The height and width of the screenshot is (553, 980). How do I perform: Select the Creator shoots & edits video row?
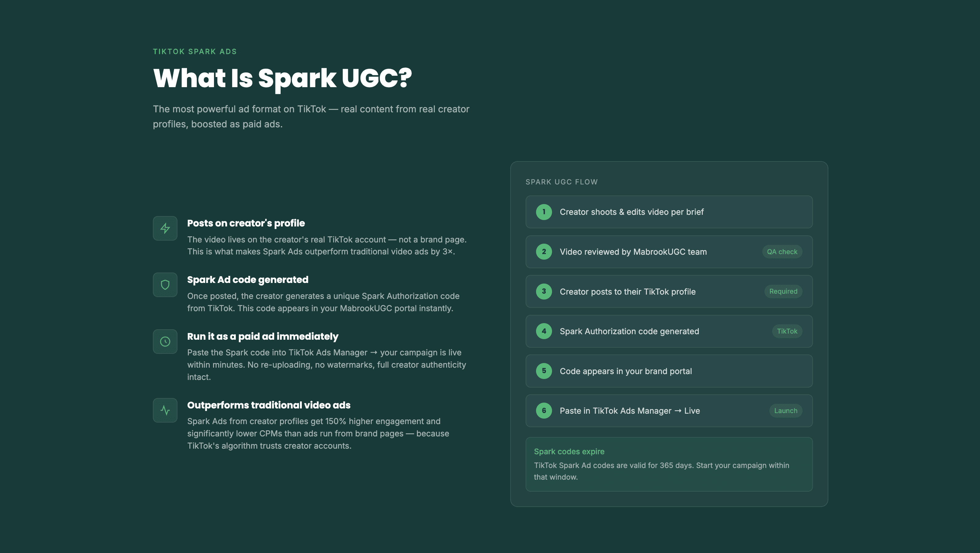click(x=669, y=212)
